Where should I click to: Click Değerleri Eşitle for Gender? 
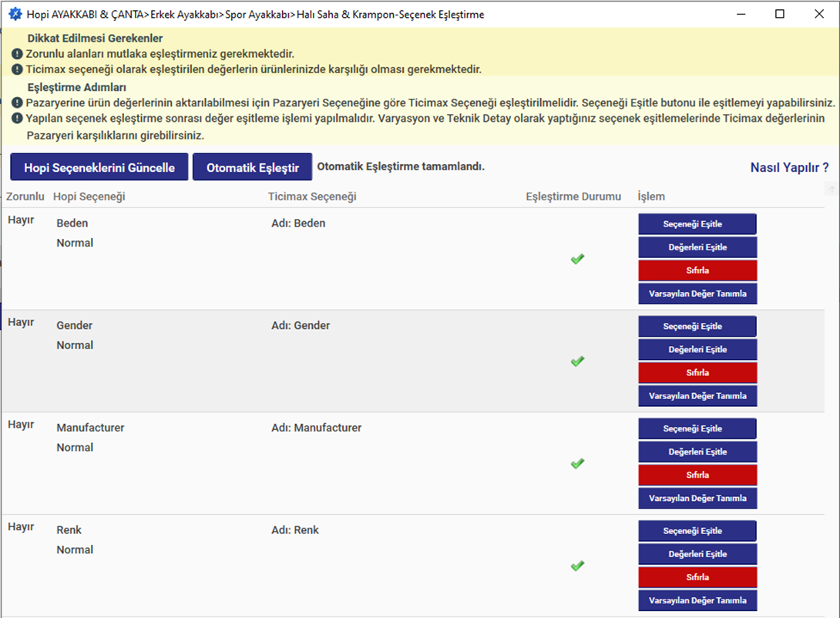click(x=697, y=349)
